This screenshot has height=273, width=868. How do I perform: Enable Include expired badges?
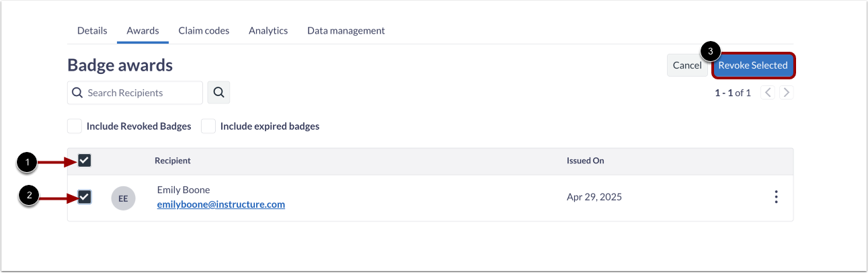(x=209, y=126)
